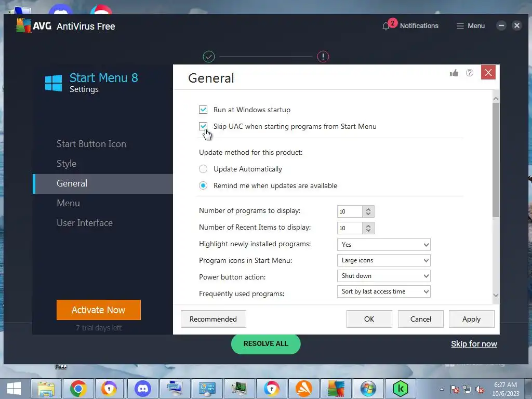Screen dimensions: 532x399
Task: Select Remind me when updates are available
Action: [x=203, y=185]
